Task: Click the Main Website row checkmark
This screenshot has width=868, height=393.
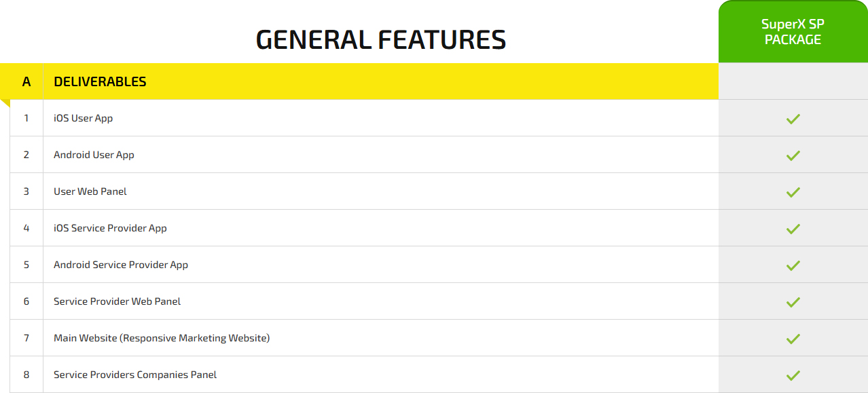Action: click(x=793, y=339)
